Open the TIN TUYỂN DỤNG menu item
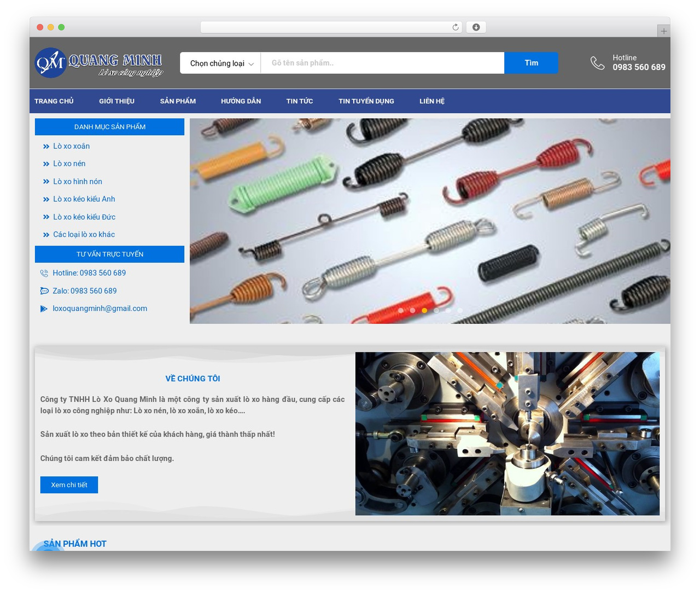 (366, 101)
